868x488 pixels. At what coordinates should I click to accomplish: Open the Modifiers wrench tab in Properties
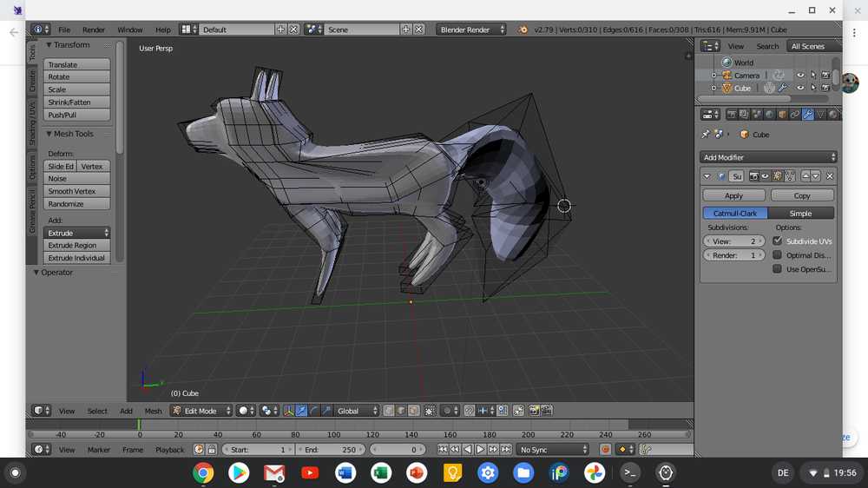coord(807,115)
